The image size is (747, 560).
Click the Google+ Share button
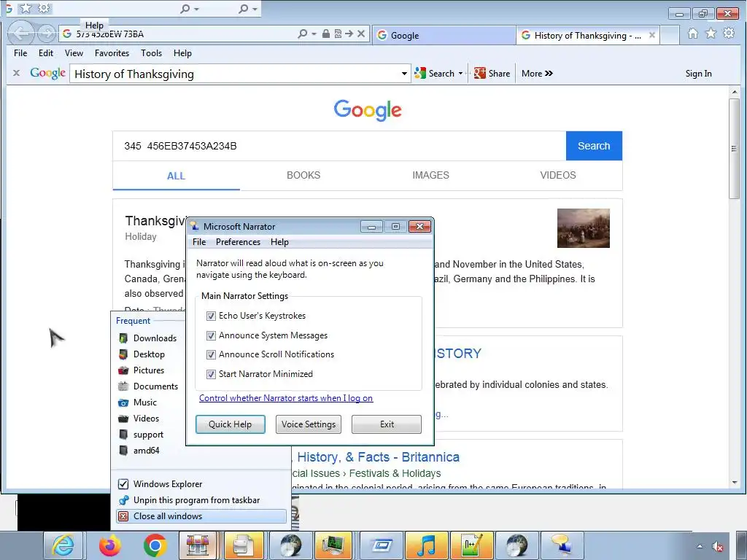click(x=492, y=74)
